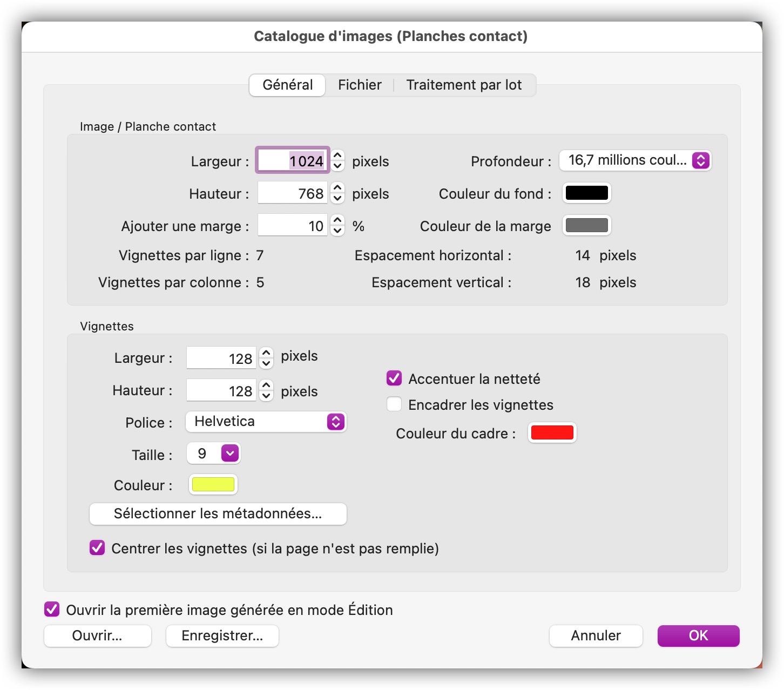Click the image Hauteur input field

click(x=292, y=193)
